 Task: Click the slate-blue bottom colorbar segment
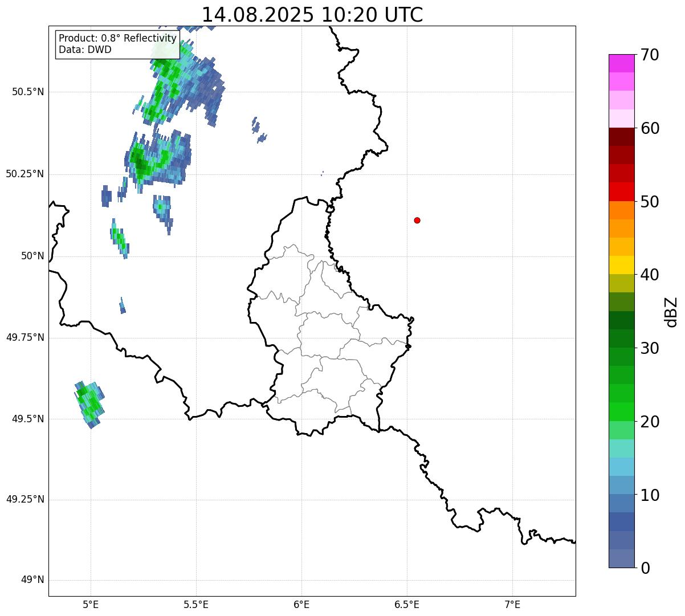[x=622, y=558]
